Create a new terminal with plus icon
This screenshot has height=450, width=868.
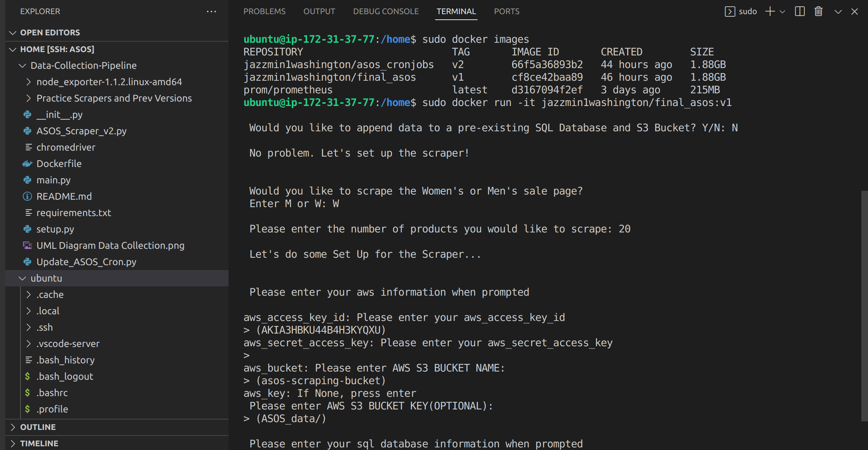tap(770, 12)
